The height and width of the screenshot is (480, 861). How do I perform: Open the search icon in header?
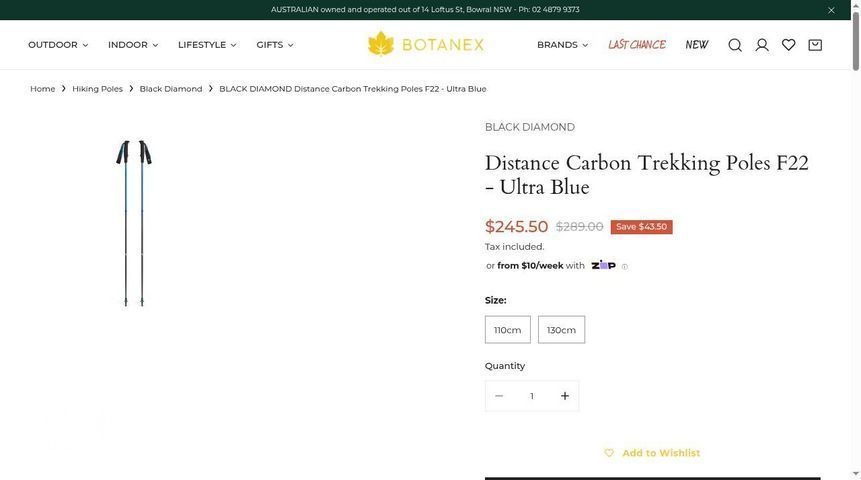735,45
